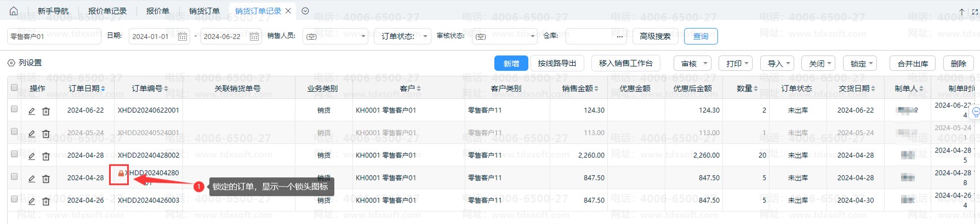Screen dimensions: 980x224
Task: Open the start date calendar picker
Action: coord(183,36)
